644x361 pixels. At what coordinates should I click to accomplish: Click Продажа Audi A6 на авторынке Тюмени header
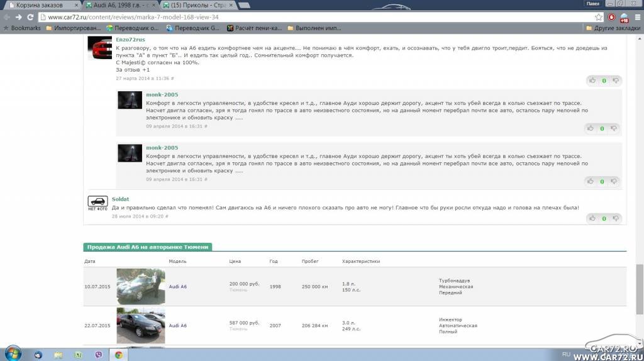click(148, 247)
